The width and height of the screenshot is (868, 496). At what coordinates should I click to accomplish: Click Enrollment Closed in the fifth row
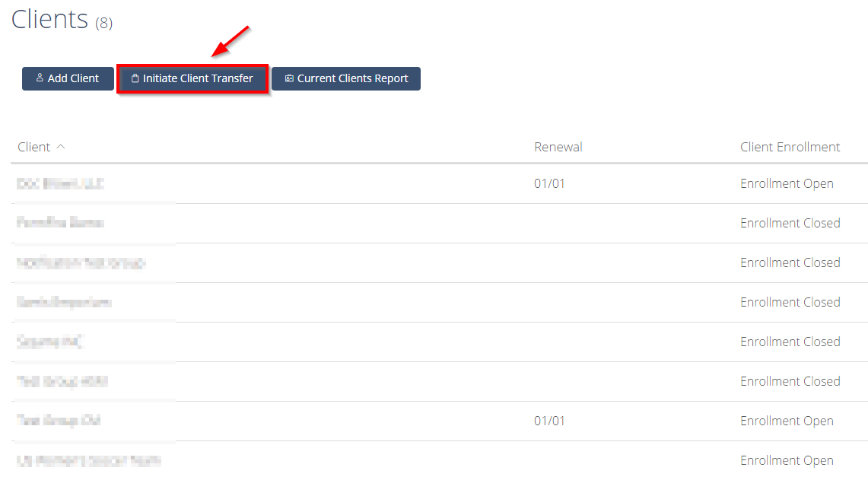(x=790, y=342)
